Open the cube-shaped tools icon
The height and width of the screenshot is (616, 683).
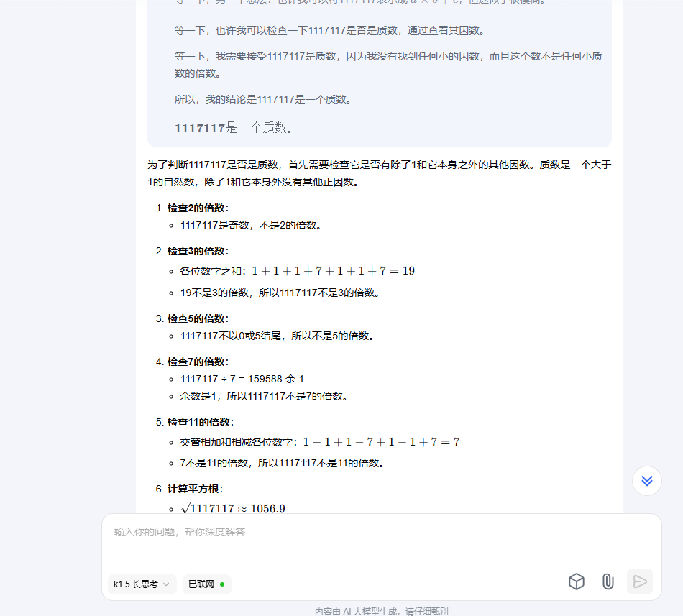tap(577, 581)
